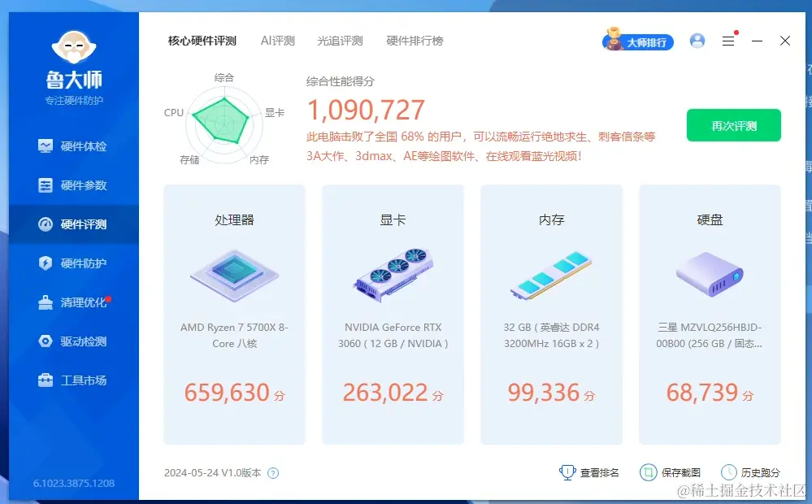
Task: Click the NVIDIA GeForce RTX 3060 text
Action: [393, 335]
